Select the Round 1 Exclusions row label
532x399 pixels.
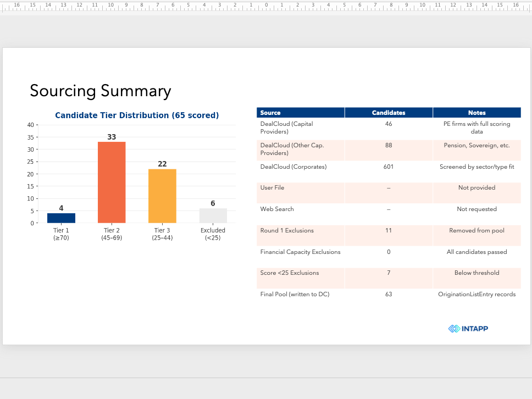pos(287,230)
